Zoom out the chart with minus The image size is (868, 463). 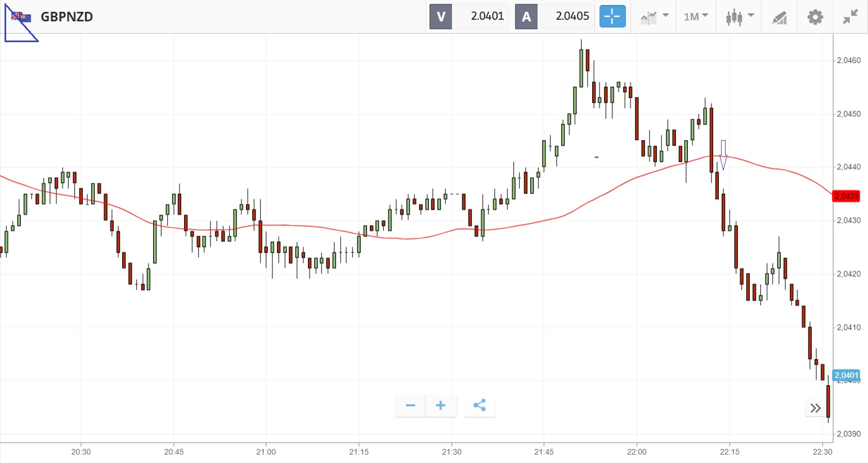[x=410, y=406]
